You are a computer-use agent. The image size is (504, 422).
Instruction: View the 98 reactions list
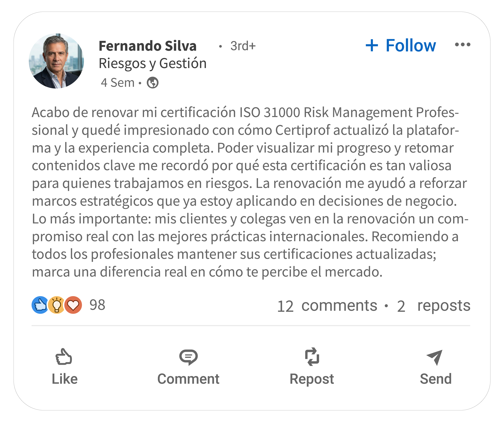pyautogui.click(x=97, y=305)
